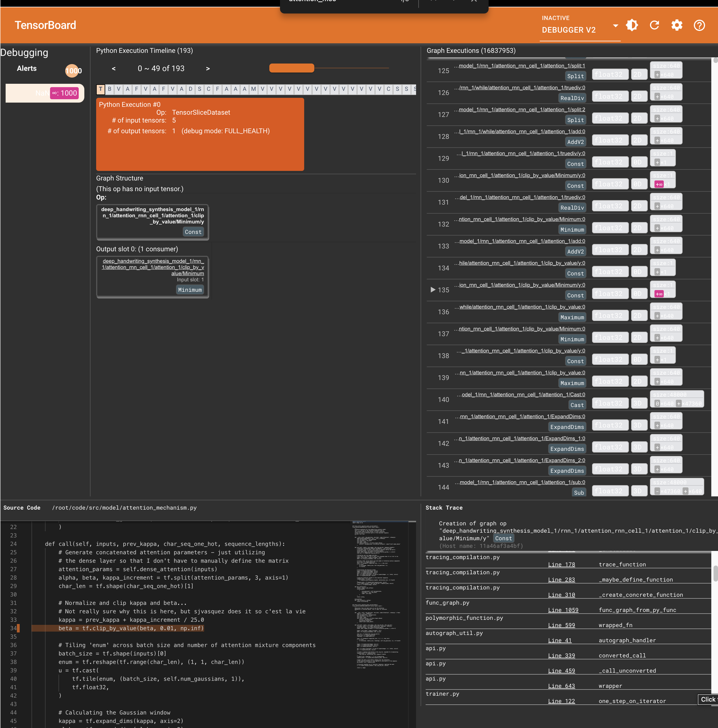Click the reload data refresh icon
This screenshot has height=728, width=718.
(654, 25)
